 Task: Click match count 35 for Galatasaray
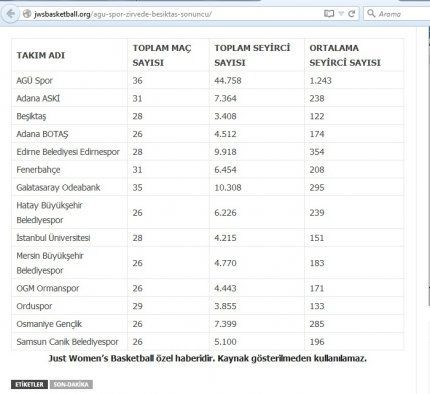[x=137, y=188]
